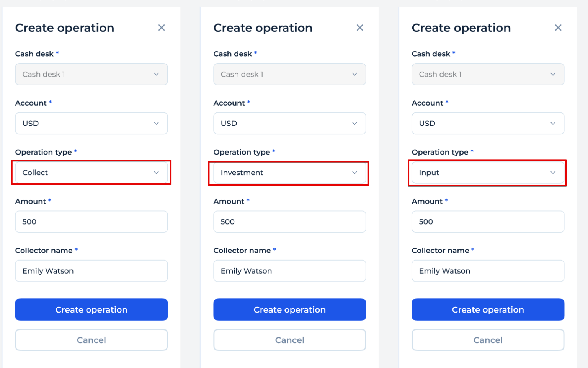Open the Investment operation type dropdown
Screen dimensions: 588x368
click(289, 173)
